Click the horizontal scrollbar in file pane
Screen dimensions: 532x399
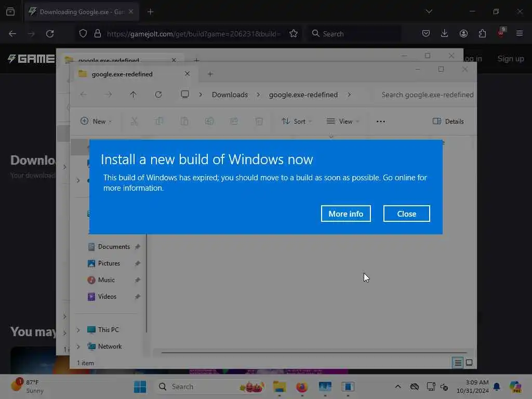tap(314, 353)
